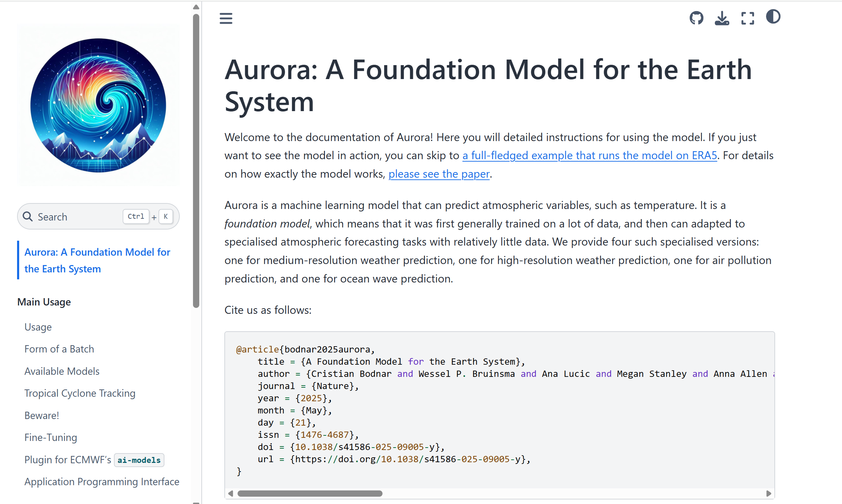Click the code block right scroll arrow
The height and width of the screenshot is (504, 842).
768,494
